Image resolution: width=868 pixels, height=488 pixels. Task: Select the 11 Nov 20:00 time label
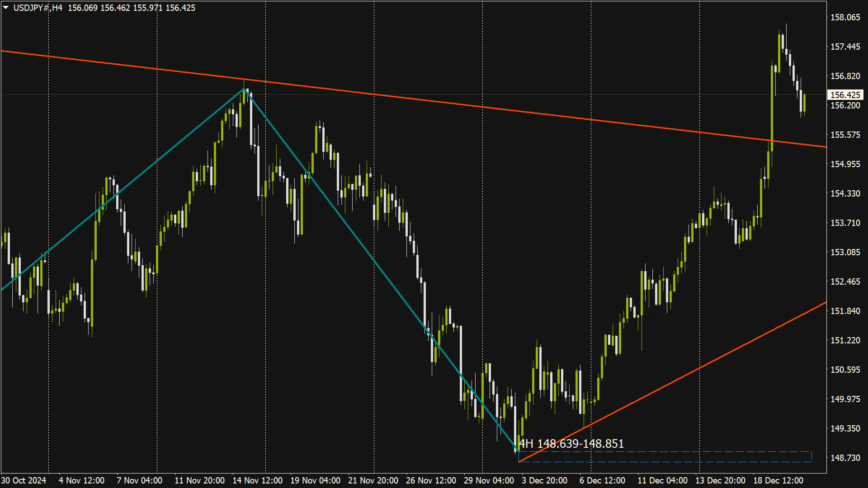point(200,480)
